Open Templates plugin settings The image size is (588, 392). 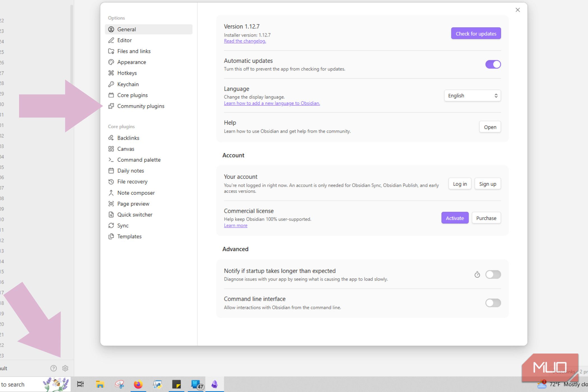coord(149,237)
